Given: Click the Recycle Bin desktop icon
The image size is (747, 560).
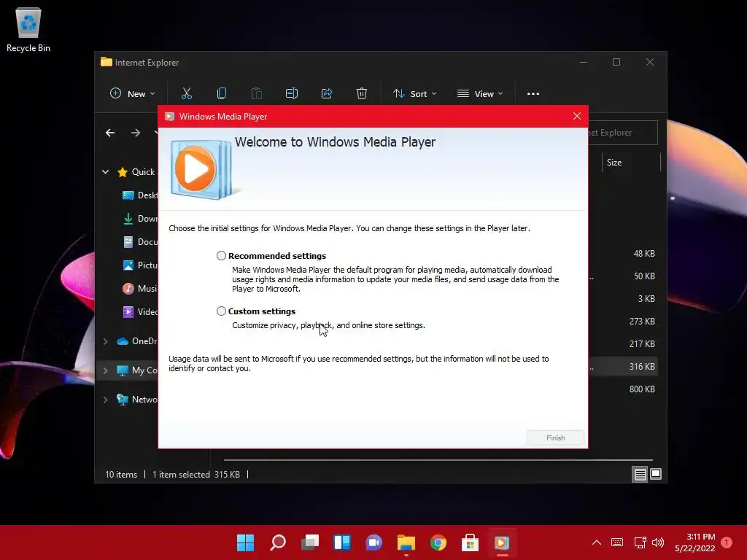Looking at the screenshot, I should [28, 30].
